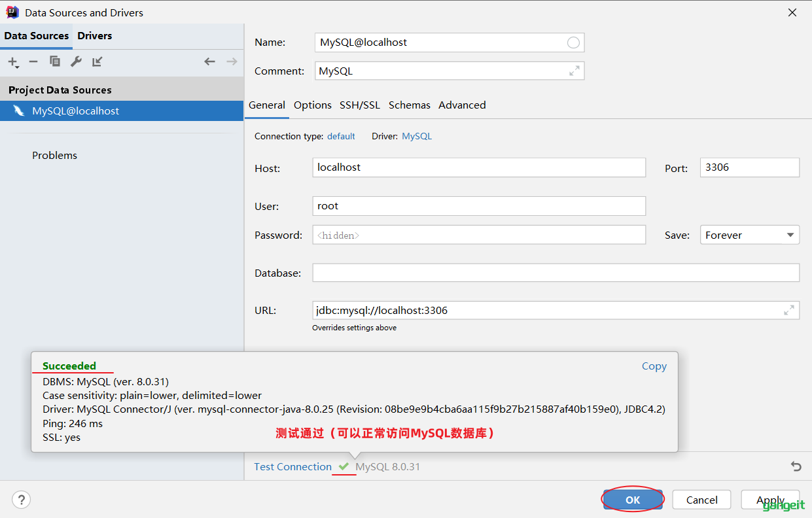
Task: Select the MySQL dolphin icon in list
Action: coord(19,111)
